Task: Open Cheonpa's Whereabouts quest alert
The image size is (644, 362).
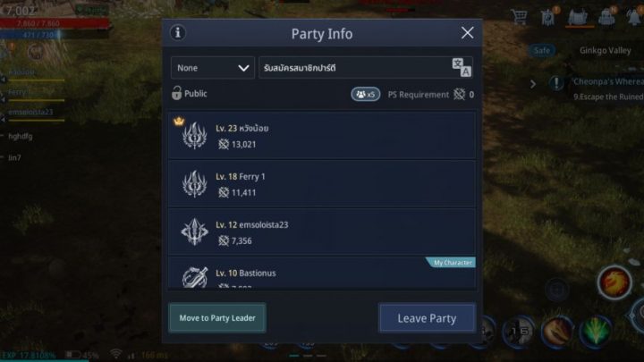Action: tap(556, 83)
